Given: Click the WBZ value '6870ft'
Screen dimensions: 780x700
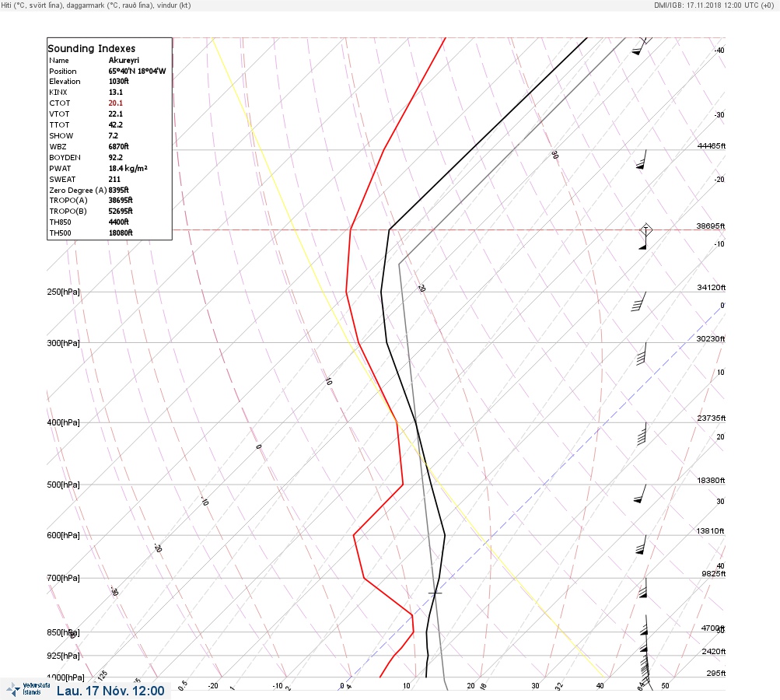Looking at the screenshot, I should [x=119, y=147].
